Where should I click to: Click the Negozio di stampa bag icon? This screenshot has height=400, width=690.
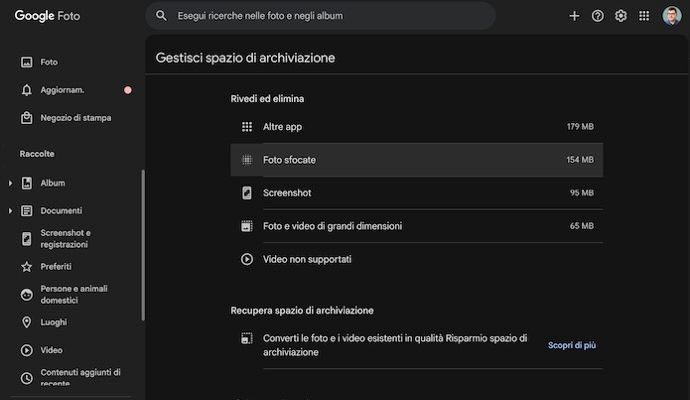click(x=27, y=118)
